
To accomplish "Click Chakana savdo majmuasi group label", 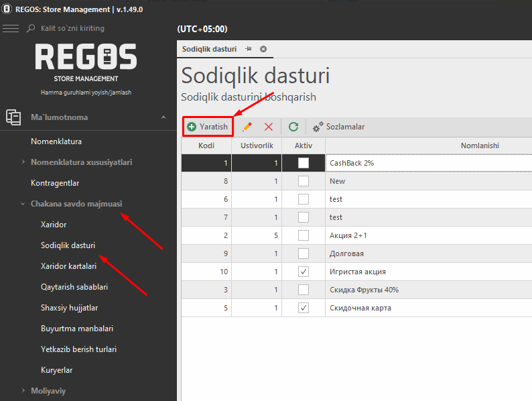I will [76, 204].
